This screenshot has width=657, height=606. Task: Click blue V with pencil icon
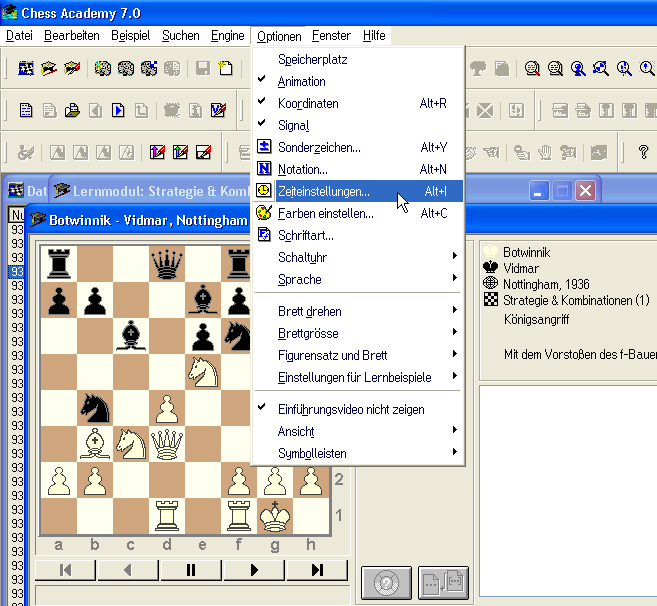pos(218,111)
